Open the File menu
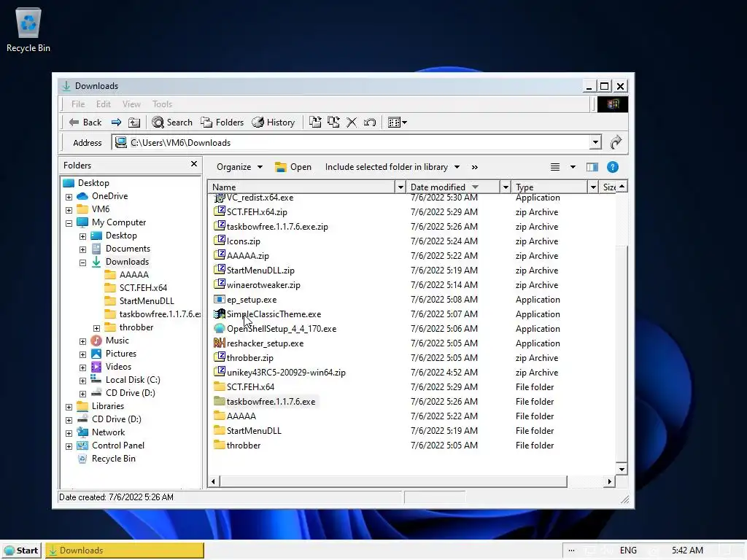 click(77, 104)
